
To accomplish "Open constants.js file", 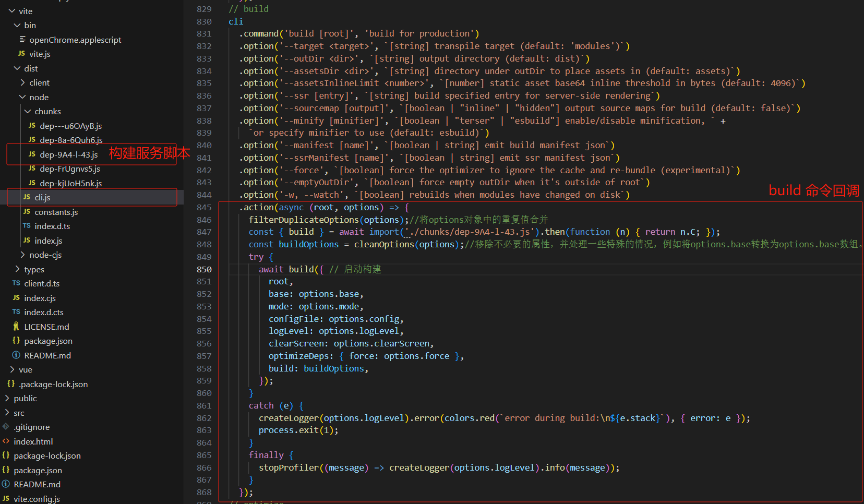I will (56, 212).
